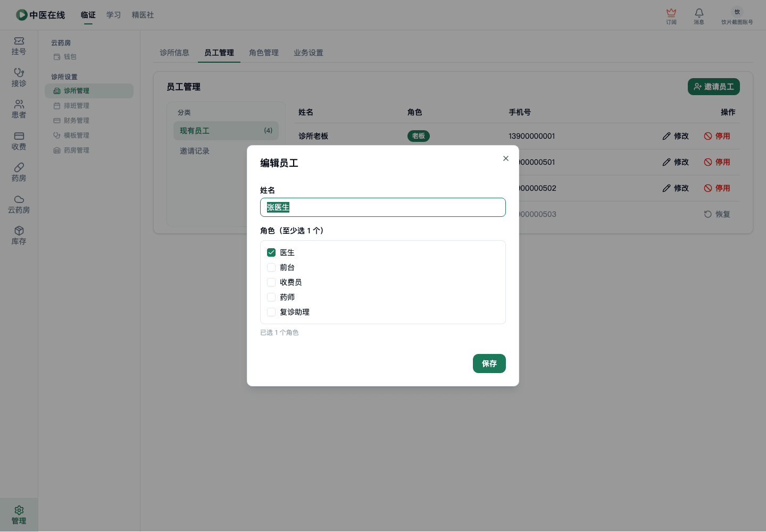
Task: Open 云药房 cloud pharmacy in left sidebar
Action: click(x=19, y=204)
